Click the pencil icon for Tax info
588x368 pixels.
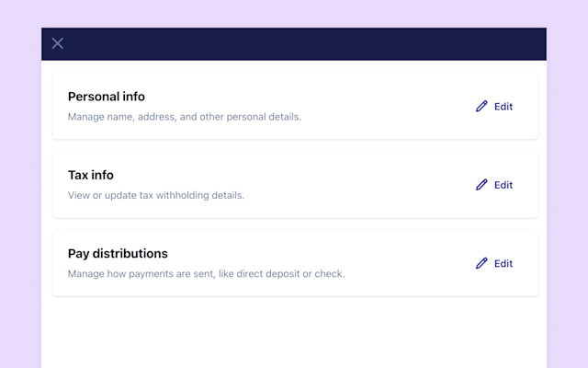click(481, 185)
